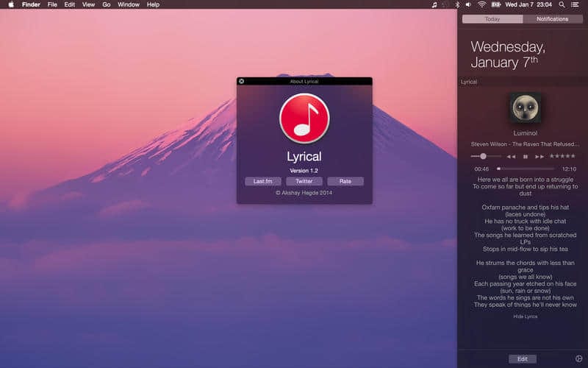Click the elapsed time 00:46
The width and height of the screenshot is (588, 368).
pos(481,169)
